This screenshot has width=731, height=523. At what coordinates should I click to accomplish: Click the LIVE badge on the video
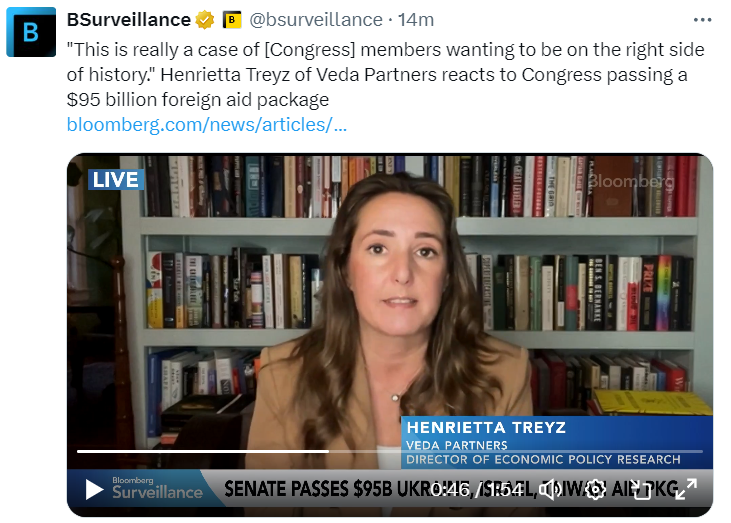116,180
